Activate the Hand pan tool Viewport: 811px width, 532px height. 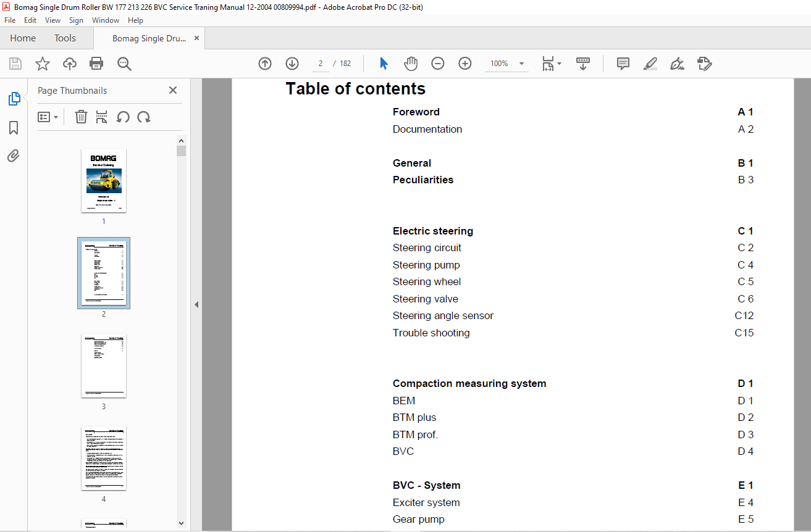click(x=411, y=64)
